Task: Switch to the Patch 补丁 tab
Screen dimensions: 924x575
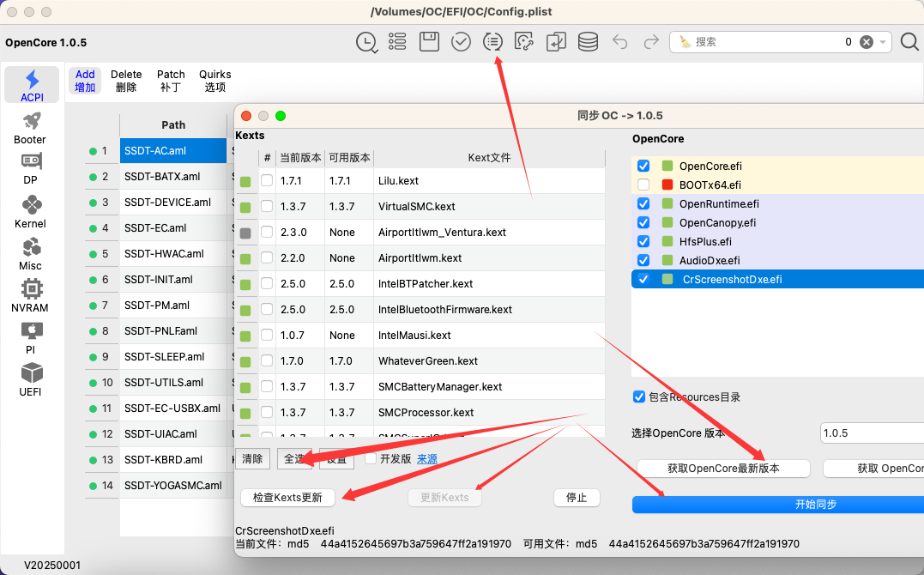Action: (171, 81)
